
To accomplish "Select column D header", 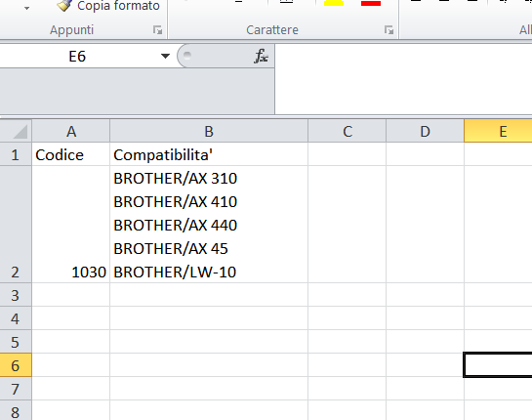I will point(426,131).
